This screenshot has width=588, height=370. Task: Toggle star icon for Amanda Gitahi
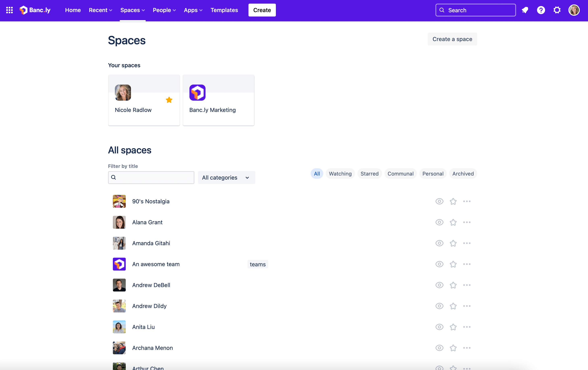pos(453,243)
